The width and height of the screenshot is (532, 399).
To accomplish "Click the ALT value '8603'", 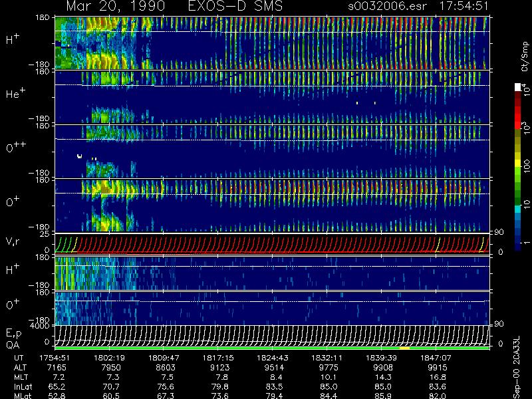I will (166, 368).
